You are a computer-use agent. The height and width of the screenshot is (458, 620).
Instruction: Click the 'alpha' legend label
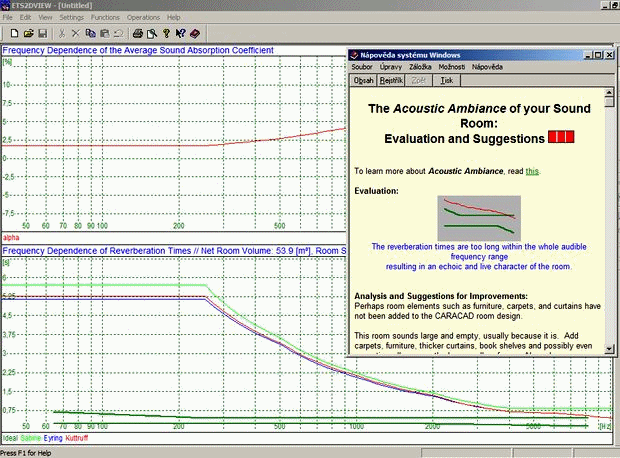click(x=11, y=238)
